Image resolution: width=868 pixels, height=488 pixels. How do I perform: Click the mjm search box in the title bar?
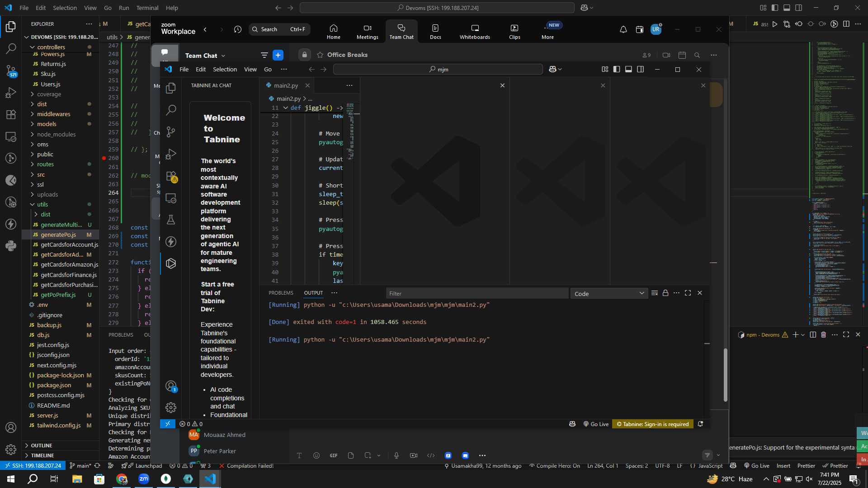438,69
